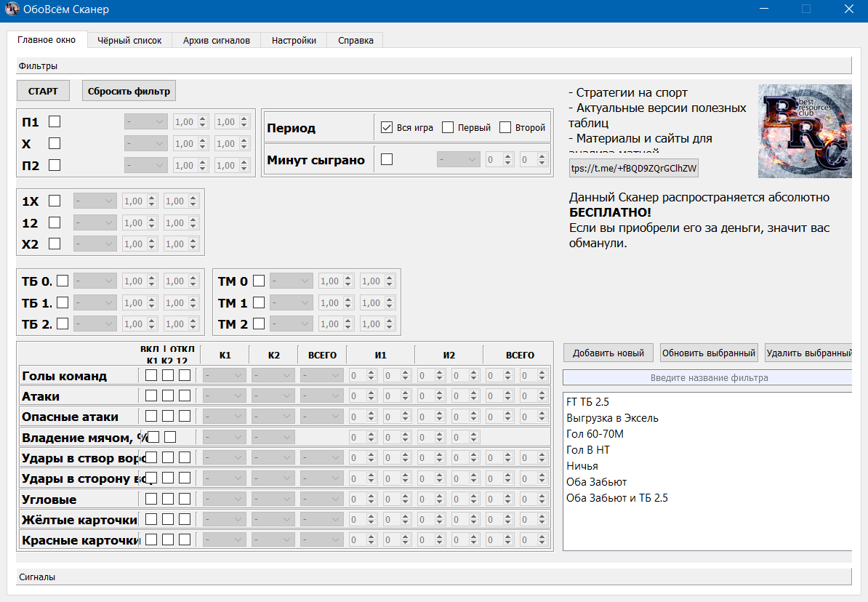Click the BRC club logo image

[804, 131]
